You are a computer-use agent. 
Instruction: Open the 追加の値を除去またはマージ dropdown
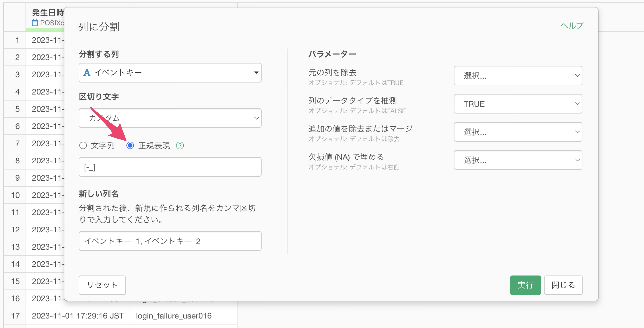coord(518,132)
